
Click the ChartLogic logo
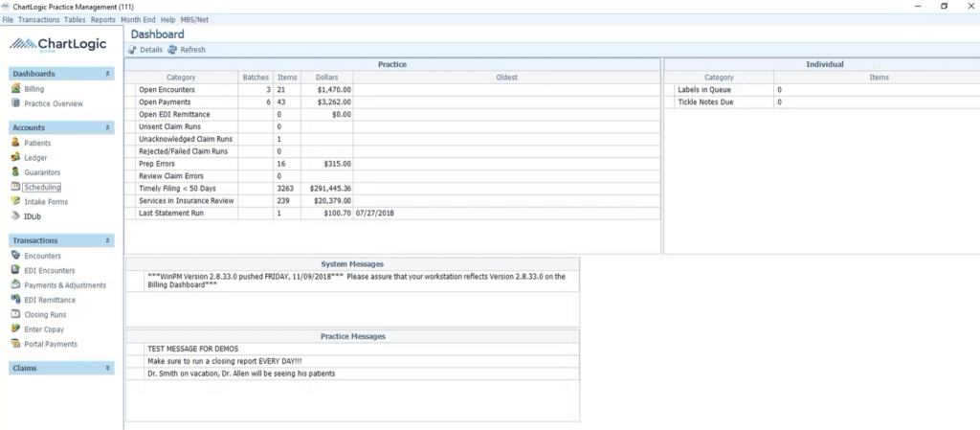(58, 44)
